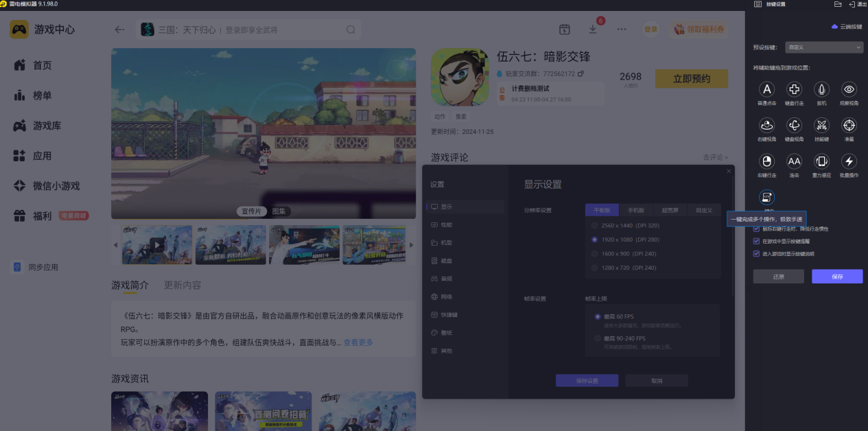
Task: Open 显示 section in settings sidebar
Action: tap(465, 207)
